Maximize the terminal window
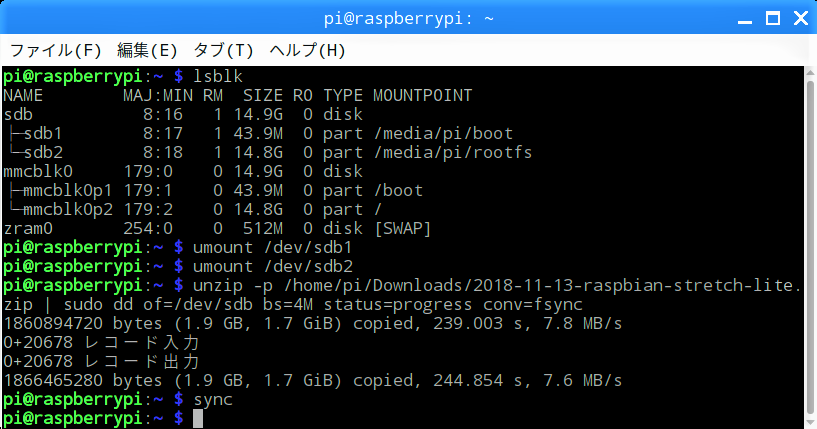Viewport: 817px width, 429px height. [x=773, y=19]
